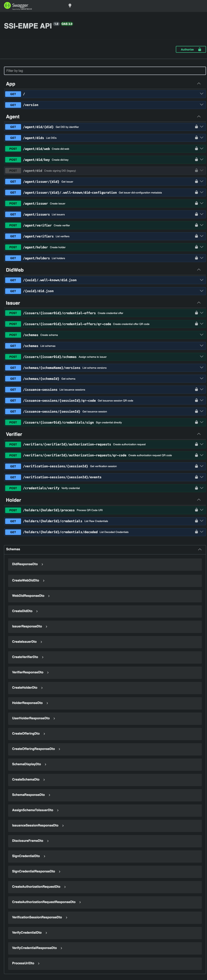Screen dimensions: 207x980
Task: Expand the VerifyCredentialDto schema
Action: click(30, 932)
